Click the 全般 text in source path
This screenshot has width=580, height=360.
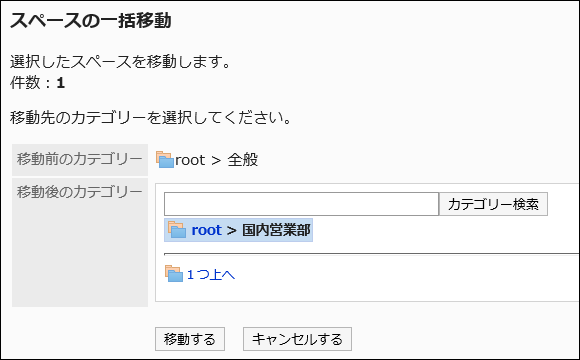pyautogui.click(x=243, y=160)
